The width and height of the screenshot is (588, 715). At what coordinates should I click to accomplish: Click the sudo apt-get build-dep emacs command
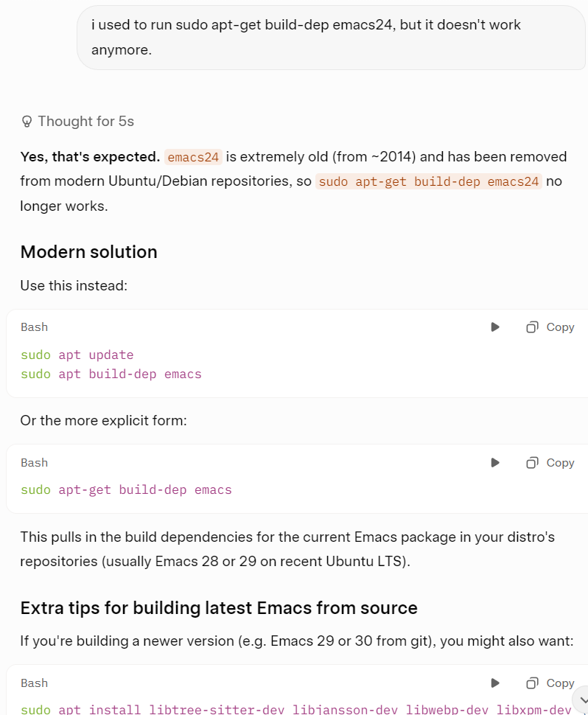click(x=126, y=489)
